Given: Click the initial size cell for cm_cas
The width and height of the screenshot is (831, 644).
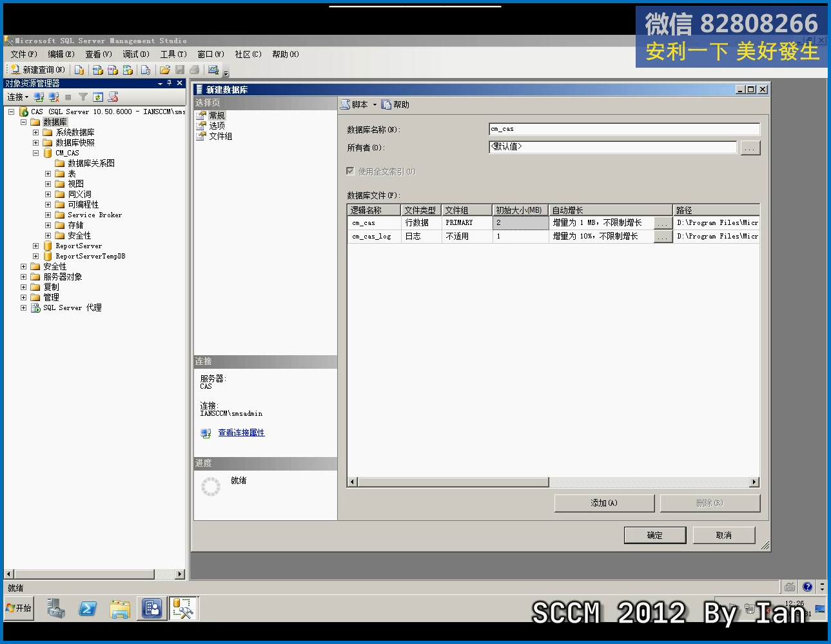Looking at the screenshot, I should point(520,222).
